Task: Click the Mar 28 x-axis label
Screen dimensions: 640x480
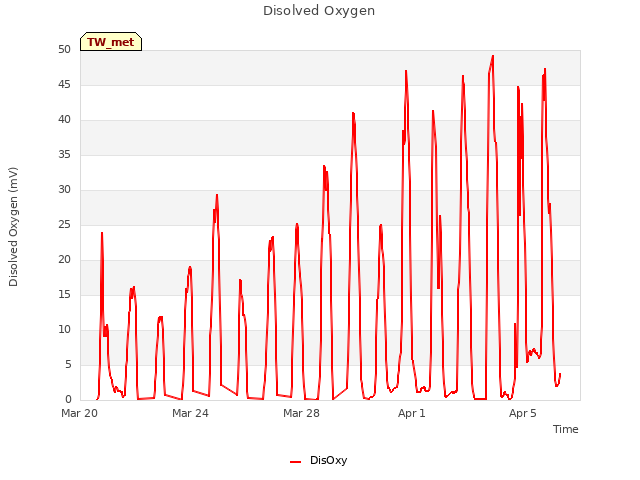Action: 301,413
